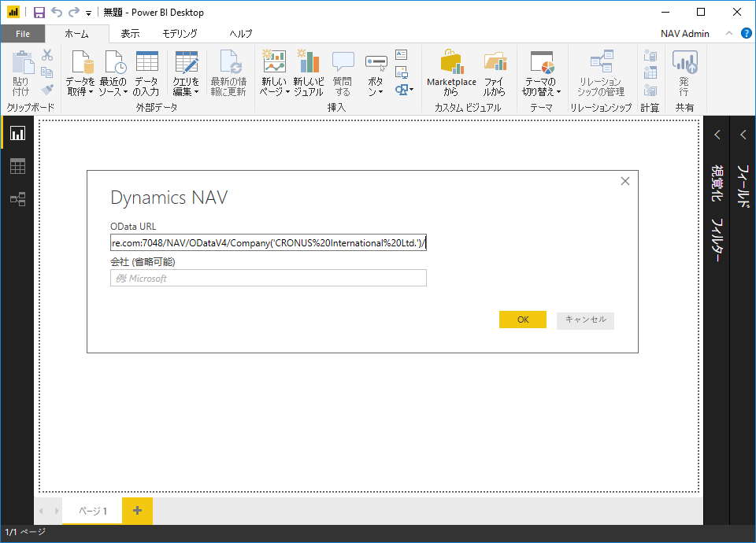Click OK in Dynamics NAV dialog
The image size is (756, 543).
523,320
